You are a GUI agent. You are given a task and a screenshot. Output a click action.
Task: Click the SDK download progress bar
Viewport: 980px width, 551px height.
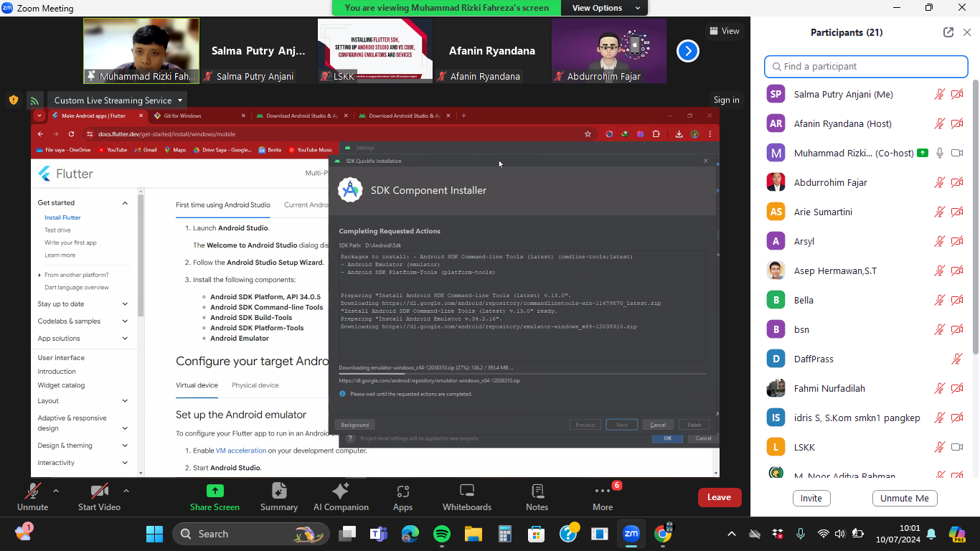click(x=522, y=374)
